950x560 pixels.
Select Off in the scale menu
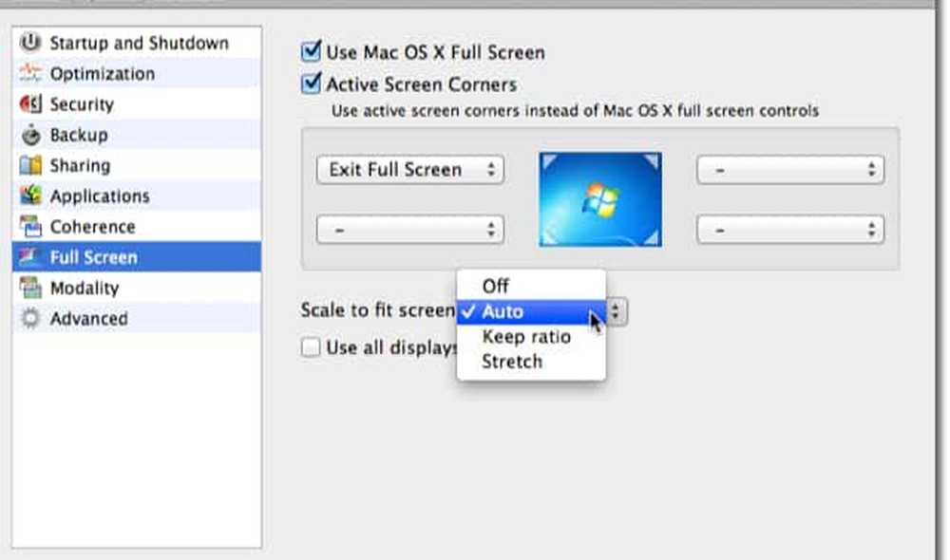click(496, 286)
